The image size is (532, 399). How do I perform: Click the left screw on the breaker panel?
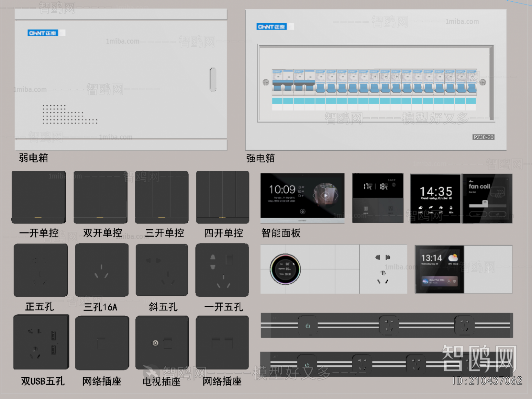point(266,82)
